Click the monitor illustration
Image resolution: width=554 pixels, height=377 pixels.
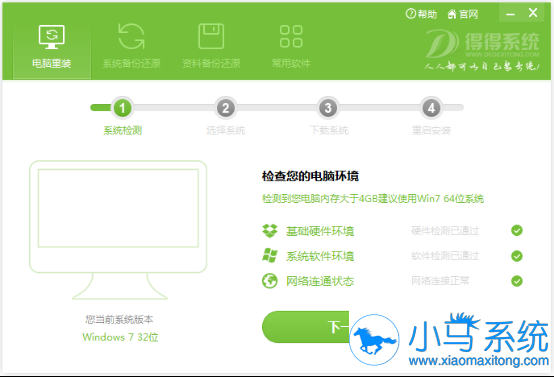point(118,230)
